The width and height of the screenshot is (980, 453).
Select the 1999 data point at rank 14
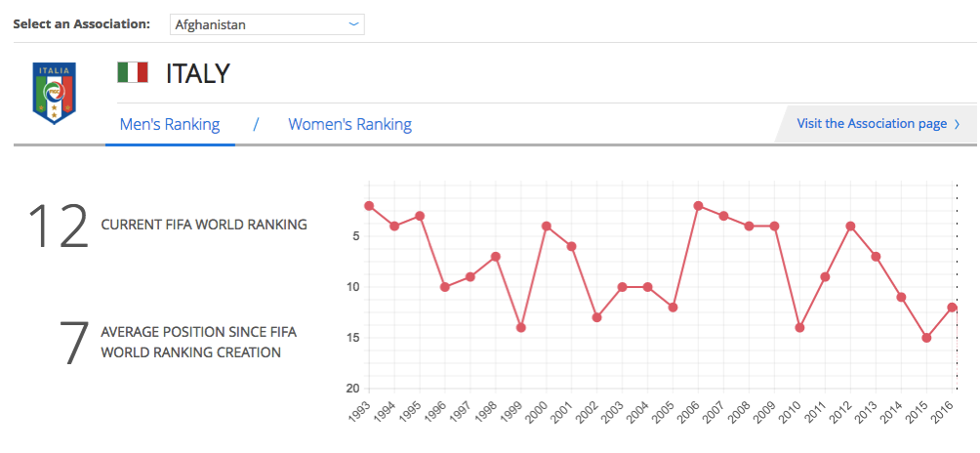pyautogui.click(x=521, y=328)
